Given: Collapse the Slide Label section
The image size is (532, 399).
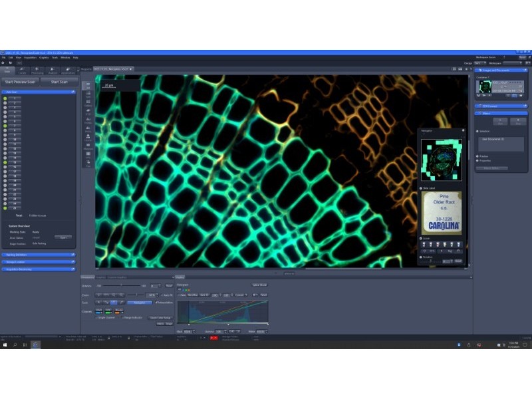Looking at the screenshot, I should (x=421, y=188).
